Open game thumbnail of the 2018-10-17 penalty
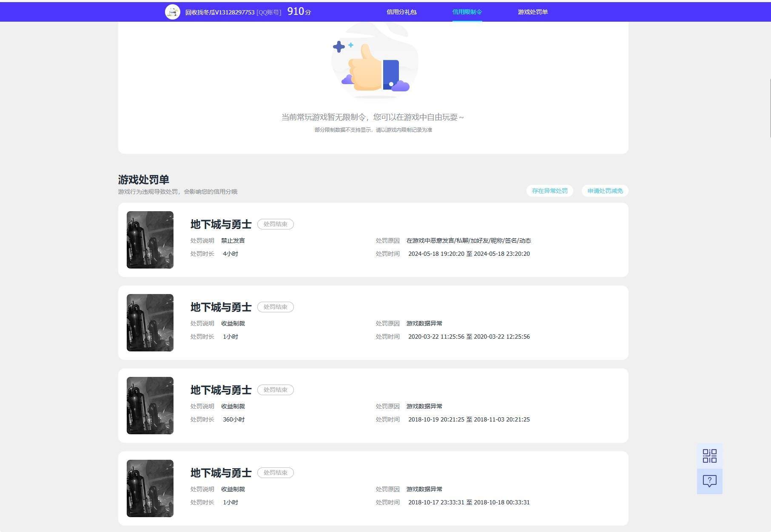This screenshot has width=771, height=532. tap(150, 488)
